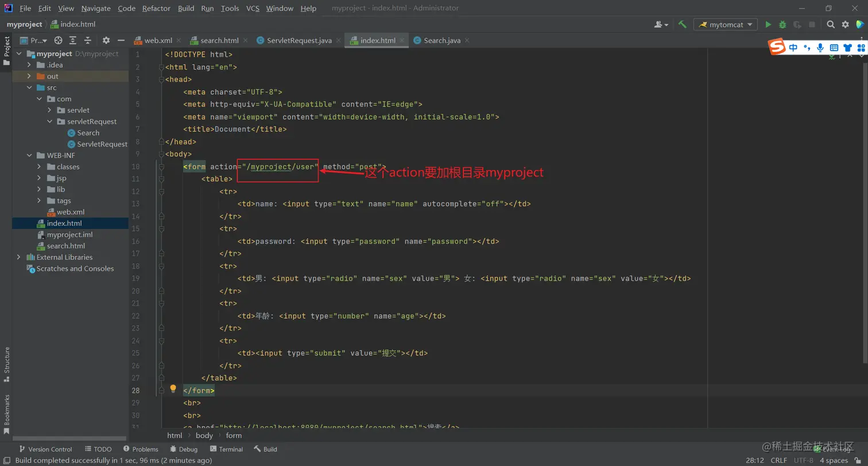Click the form breadcrumb in the editor

click(234, 435)
